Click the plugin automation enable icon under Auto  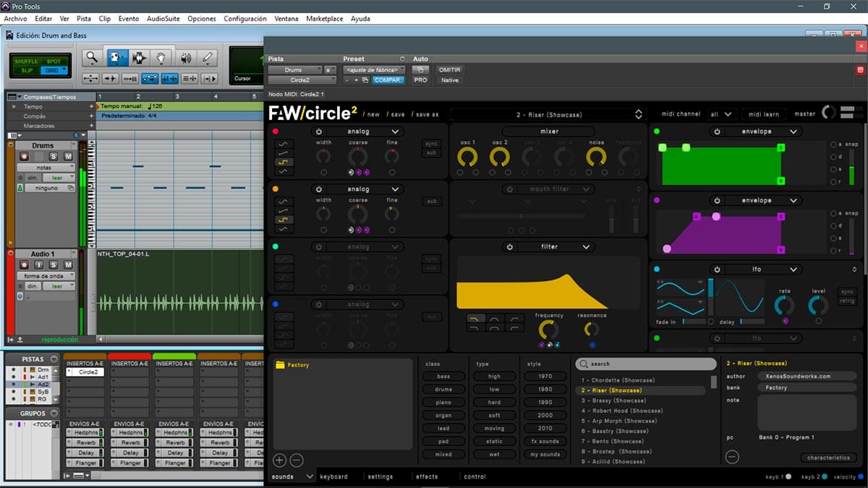(x=420, y=70)
